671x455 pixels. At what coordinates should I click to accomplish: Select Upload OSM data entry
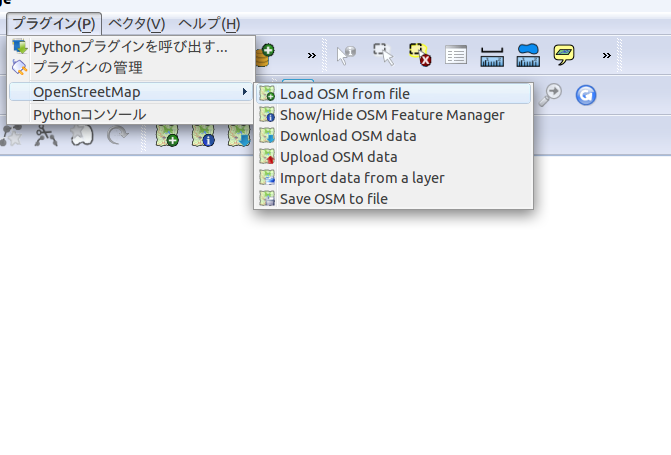pyautogui.click(x=393, y=157)
